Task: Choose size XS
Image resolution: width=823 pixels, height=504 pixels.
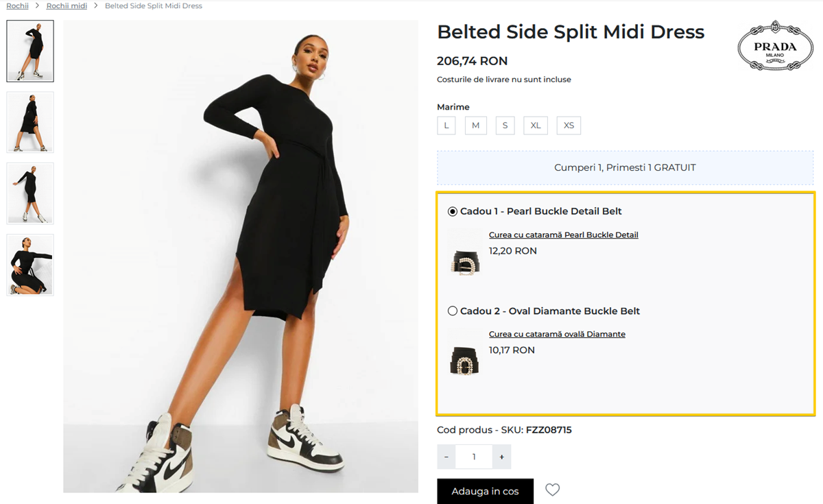Action: pos(569,125)
